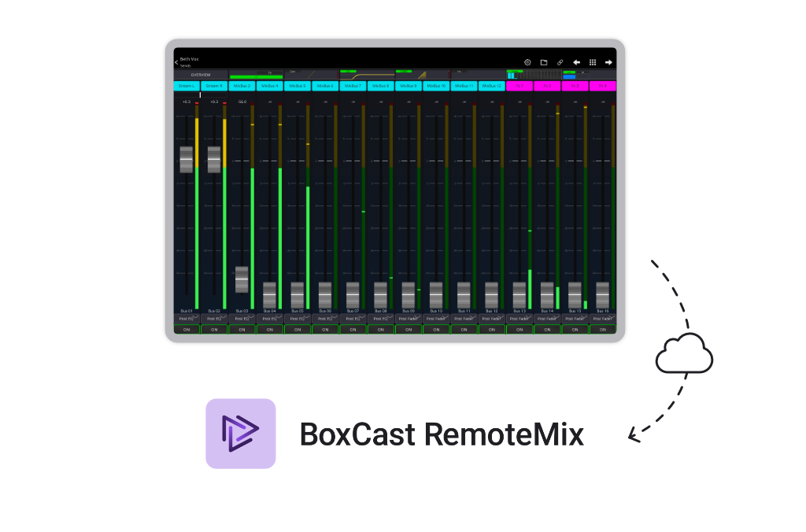
Task: Click the BoxCast RemoteMix purple app logo
Action: [241, 434]
